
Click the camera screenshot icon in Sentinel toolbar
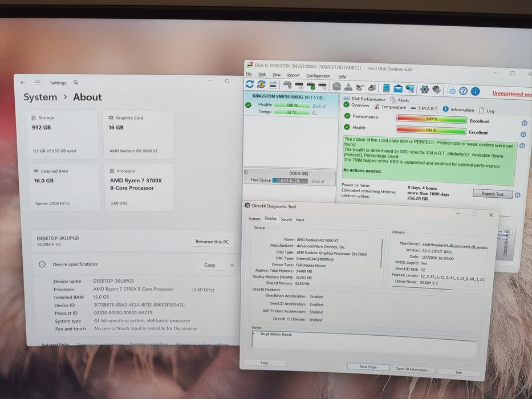pos(451,90)
